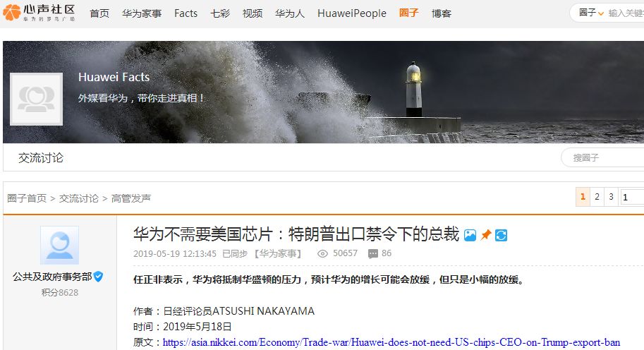This screenshot has width=644, height=350.
Task: Click the image attachment icon beside title
Action: coord(470,236)
